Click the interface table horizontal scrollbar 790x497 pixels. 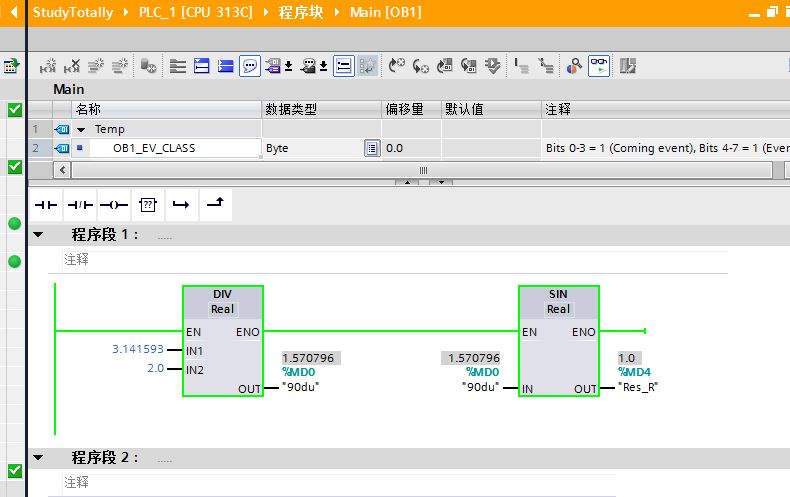pyautogui.click(x=423, y=170)
